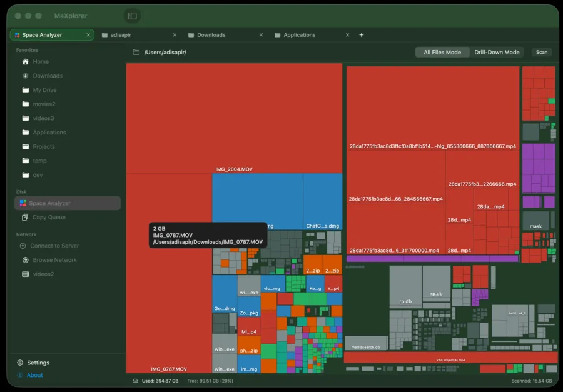Click the Scanned: 15.54 GB status text
Image resolution: width=563 pixels, height=392 pixels.
531,381
